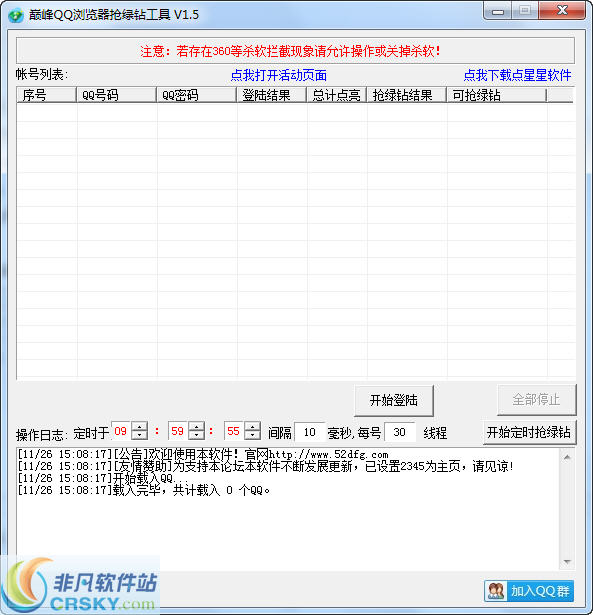Increase the minute value 59 spinner
Image resolution: width=593 pixels, height=615 pixels.
pyautogui.click(x=196, y=427)
